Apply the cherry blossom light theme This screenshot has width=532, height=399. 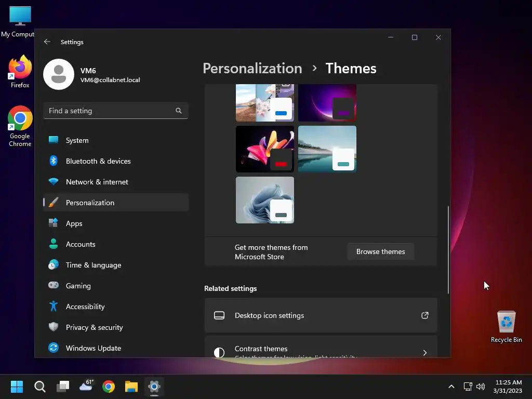click(x=265, y=103)
